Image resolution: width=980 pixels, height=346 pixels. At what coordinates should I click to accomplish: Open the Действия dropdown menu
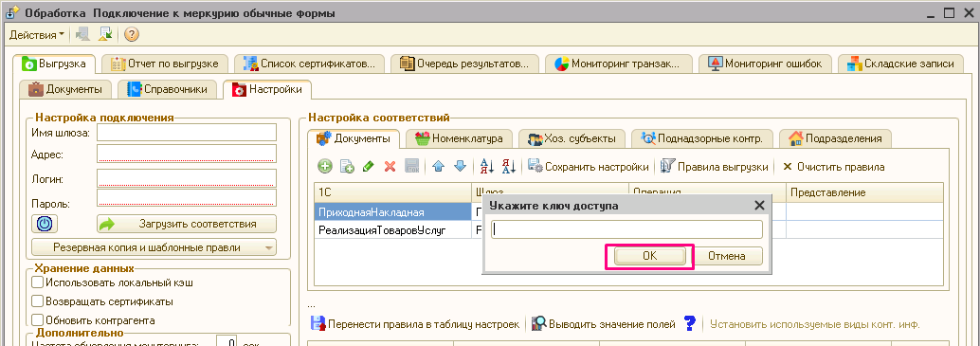pos(36,35)
